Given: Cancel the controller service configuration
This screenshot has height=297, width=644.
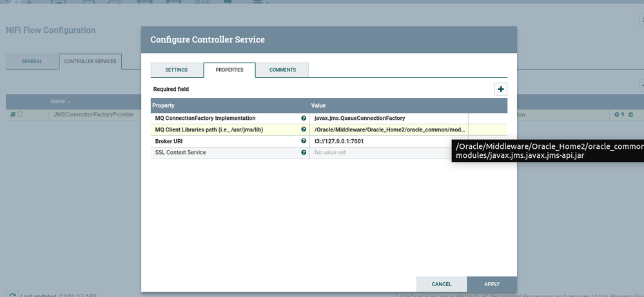Looking at the screenshot, I should coord(441,284).
